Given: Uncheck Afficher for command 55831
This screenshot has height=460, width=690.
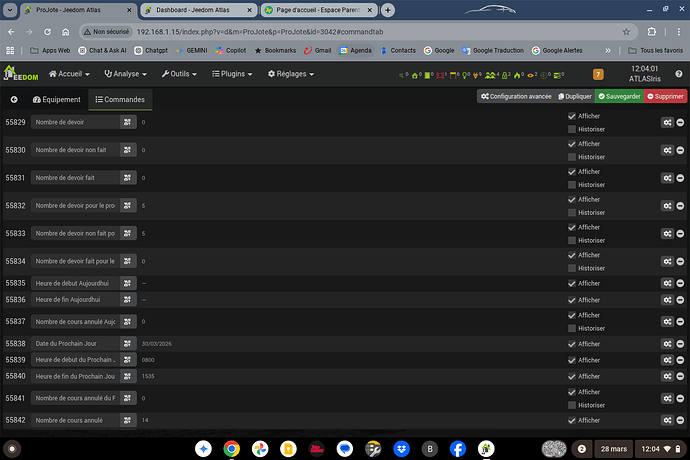Looking at the screenshot, I should (572, 172).
